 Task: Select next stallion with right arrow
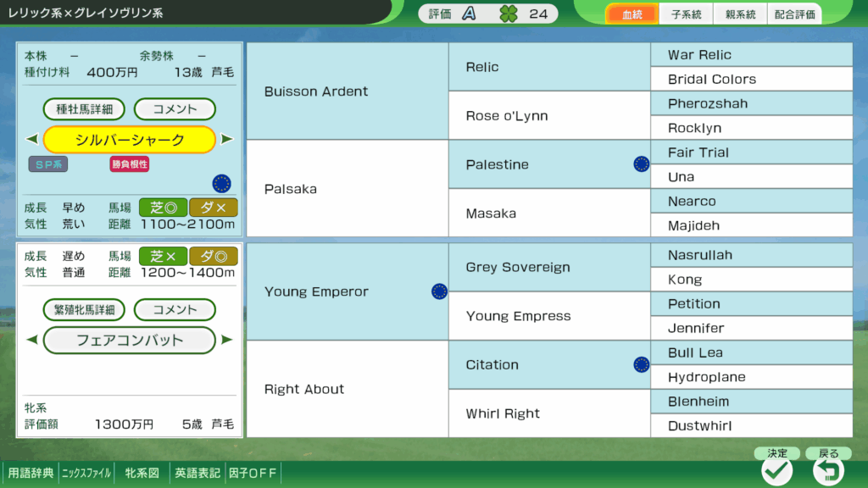[227, 139]
